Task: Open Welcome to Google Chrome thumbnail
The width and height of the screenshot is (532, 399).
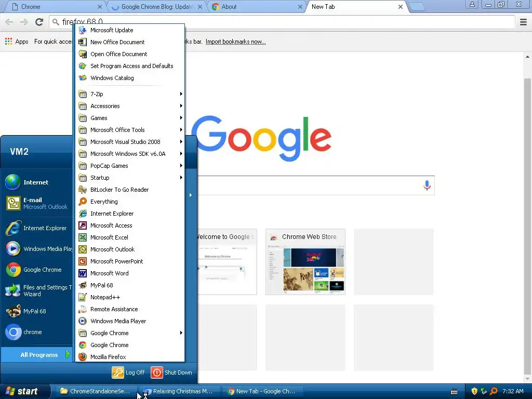Action: [x=227, y=262]
